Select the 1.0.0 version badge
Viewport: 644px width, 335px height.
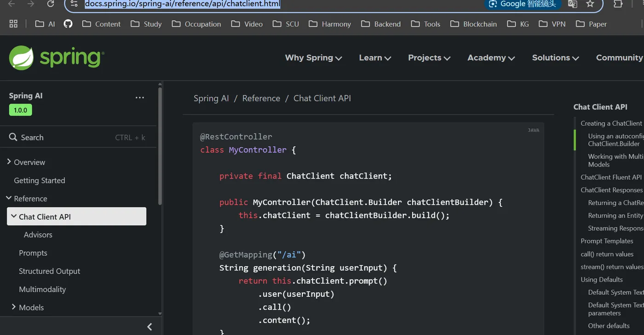20,110
